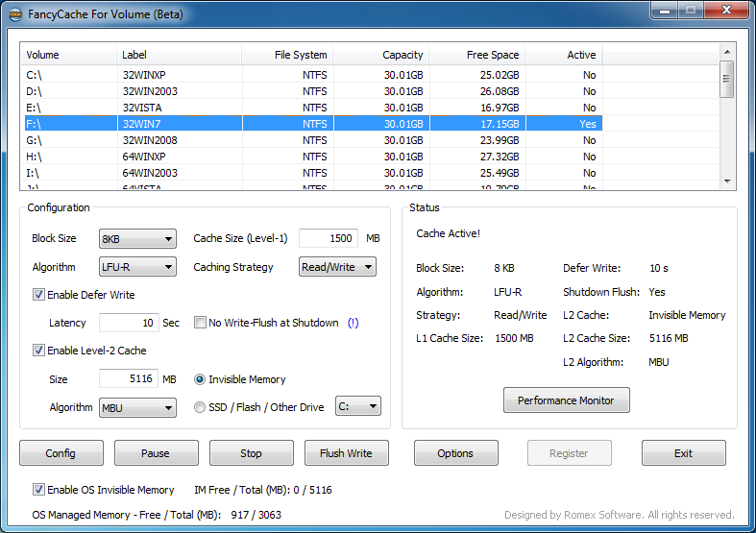Image resolution: width=756 pixels, height=533 pixels.
Task: Click the (!) info hint icon
Action: tap(353, 323)
